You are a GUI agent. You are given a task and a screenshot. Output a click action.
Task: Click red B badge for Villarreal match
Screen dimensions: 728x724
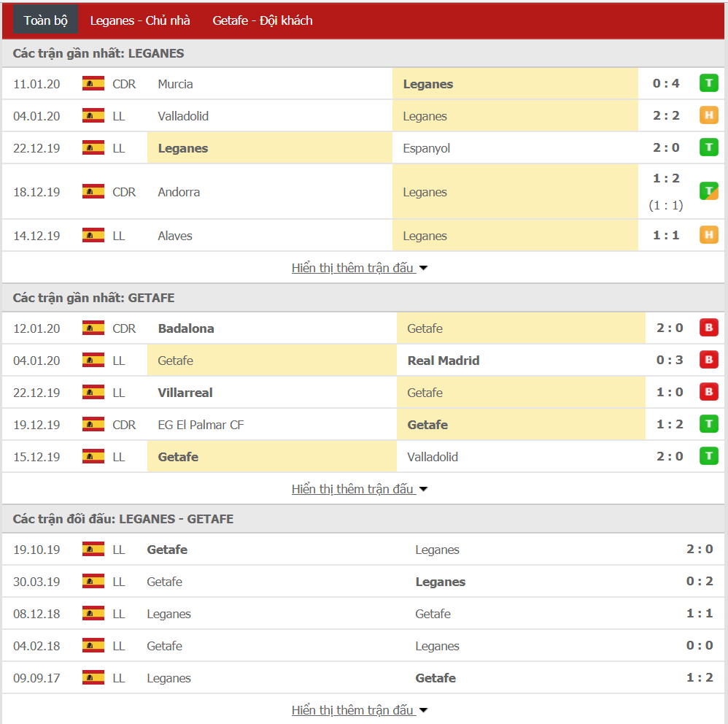coord(709,391)
